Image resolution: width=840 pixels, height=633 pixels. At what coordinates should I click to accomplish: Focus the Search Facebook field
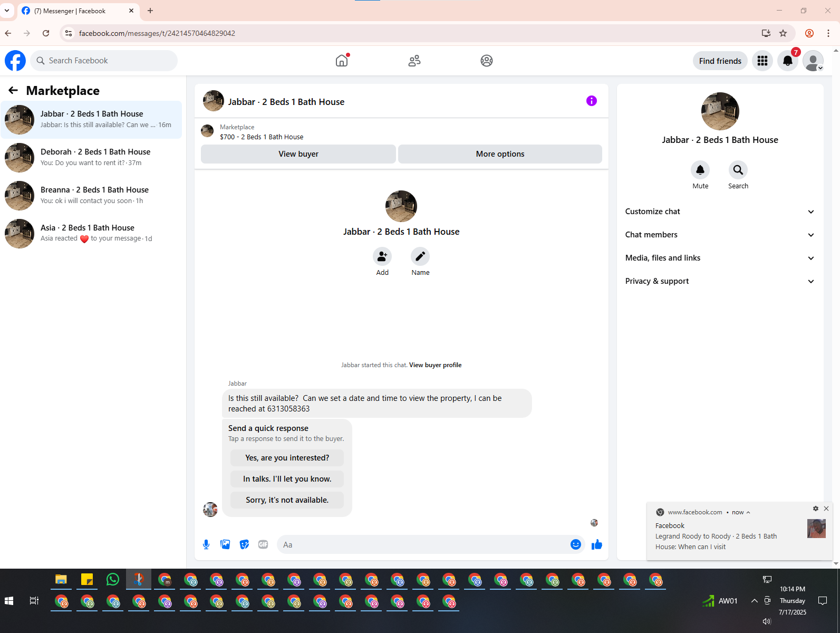(104, 61)
